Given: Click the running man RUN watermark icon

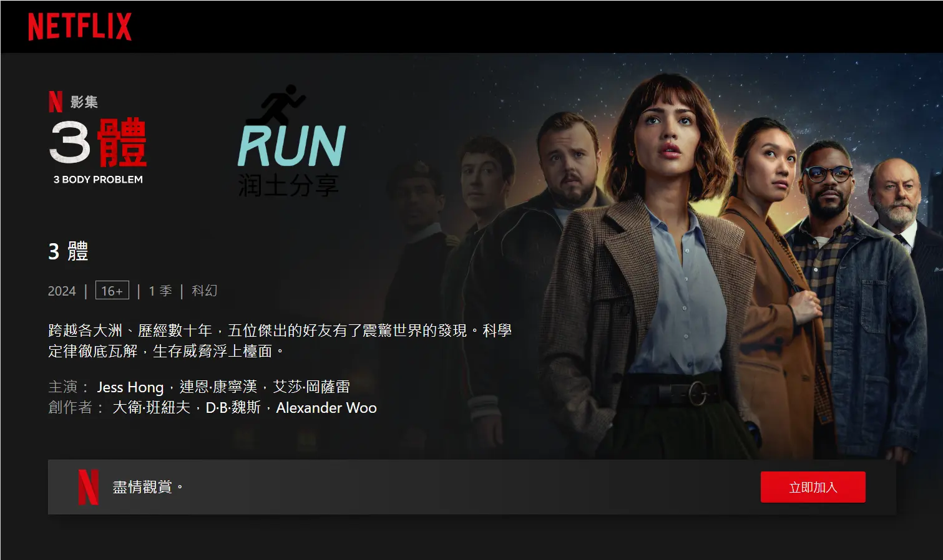Looking at the screenshot, I should click(291, 142).
